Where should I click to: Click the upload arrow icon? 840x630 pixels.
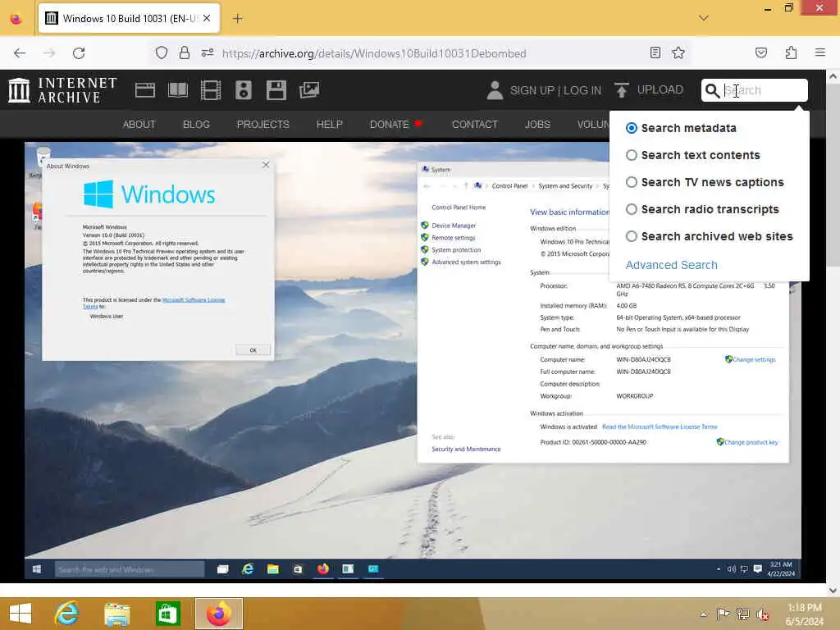[x=622, y=90]
